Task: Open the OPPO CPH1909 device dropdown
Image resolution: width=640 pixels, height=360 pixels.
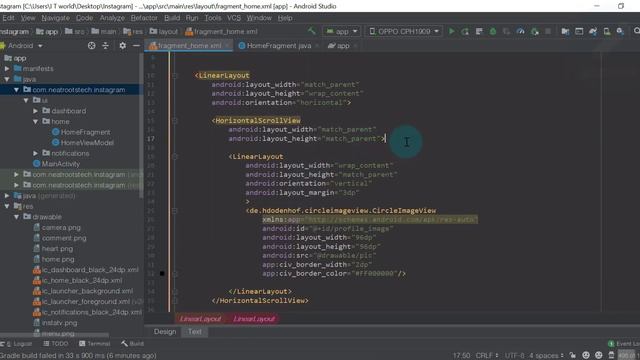Action: [x=404, y=31]
